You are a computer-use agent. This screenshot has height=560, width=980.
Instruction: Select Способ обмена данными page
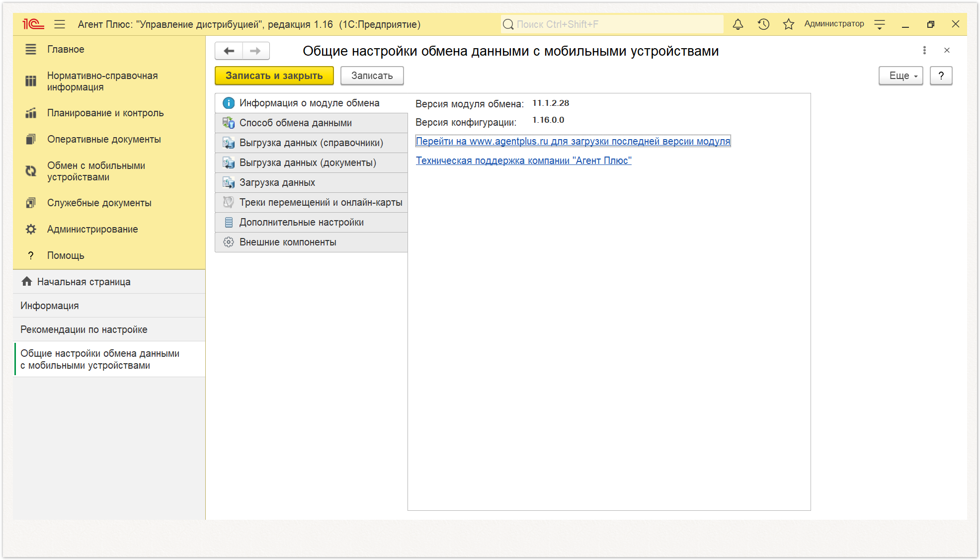[311, 123]
